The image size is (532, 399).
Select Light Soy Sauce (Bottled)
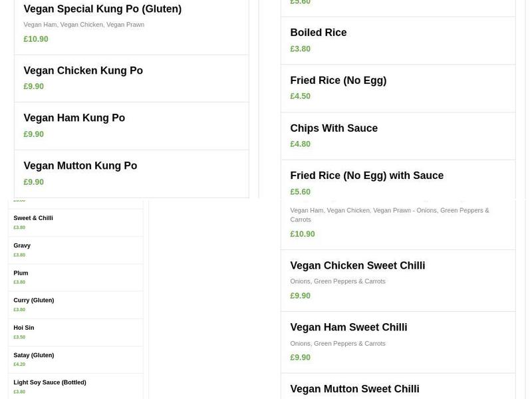(49, 382)
